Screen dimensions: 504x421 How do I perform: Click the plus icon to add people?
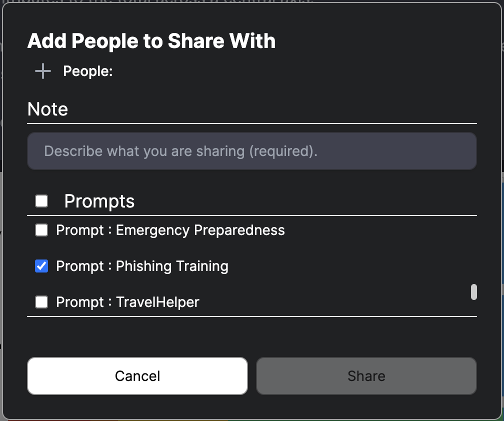tap(43, 71)
